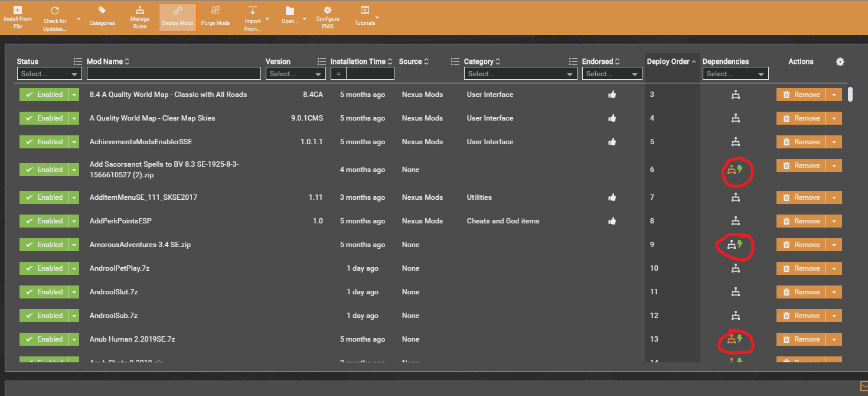Remove the AndroolPetPlay.7z mod
This screenshot has width=868, height=396.
[801, 268]
